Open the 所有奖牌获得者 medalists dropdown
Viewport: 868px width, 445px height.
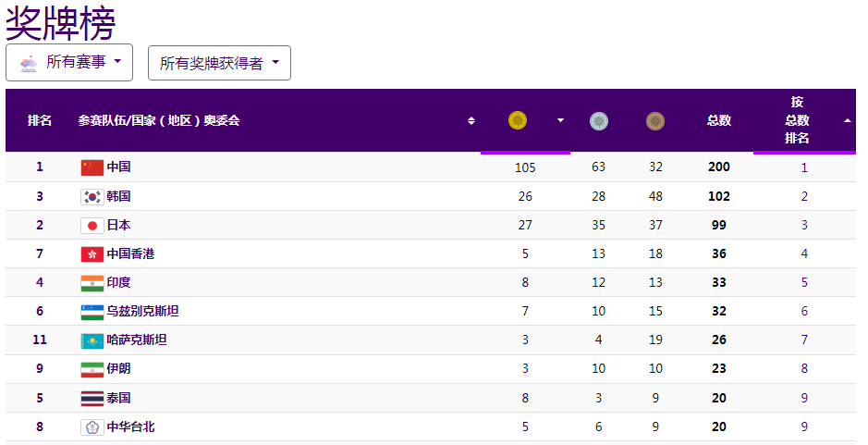point(219,63)
